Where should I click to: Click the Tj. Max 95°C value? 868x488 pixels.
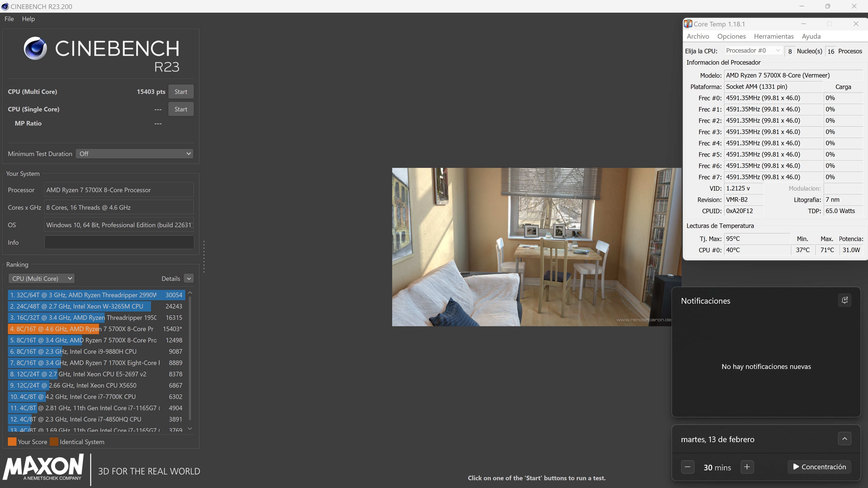(x=757, y=239)
